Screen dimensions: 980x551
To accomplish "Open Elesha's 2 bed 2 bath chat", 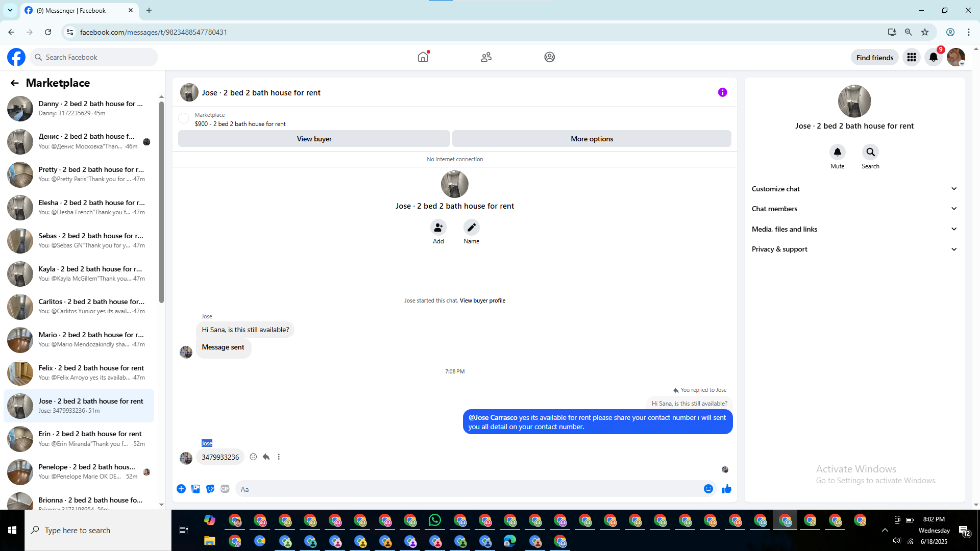I will click(x=79, y=208).
